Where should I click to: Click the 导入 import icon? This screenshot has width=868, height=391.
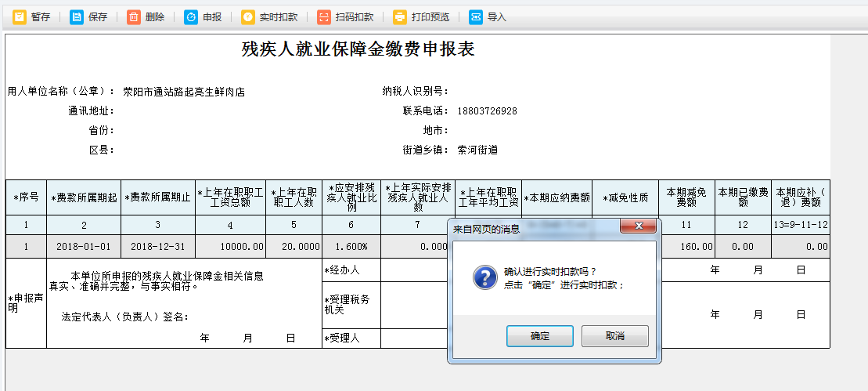(476, 16)
